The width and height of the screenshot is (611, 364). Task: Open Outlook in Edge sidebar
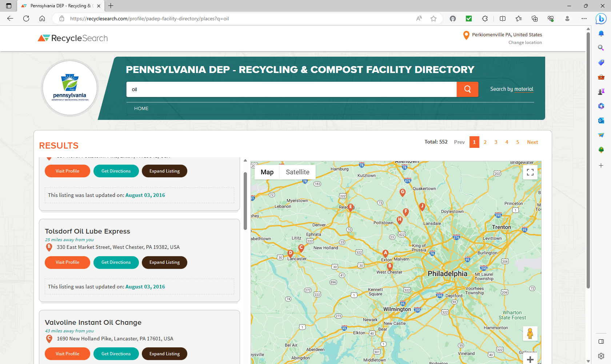click(601, 121)
